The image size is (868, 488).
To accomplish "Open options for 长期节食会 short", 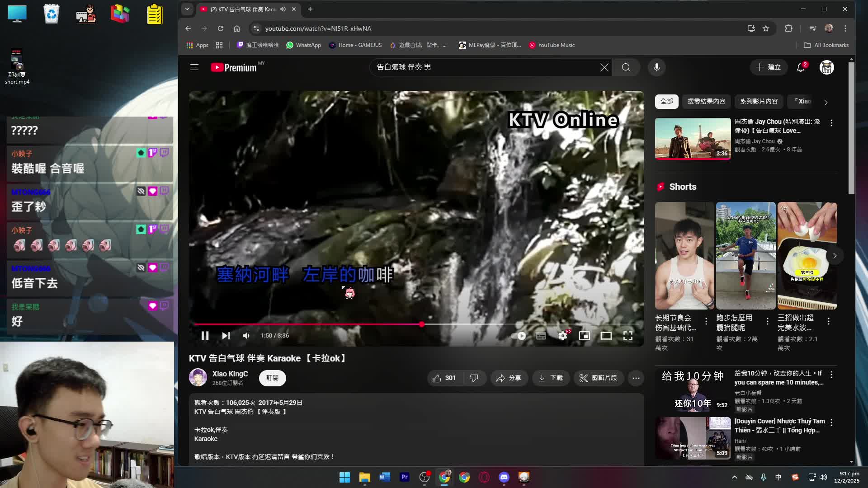I will (x=706, y=321).
